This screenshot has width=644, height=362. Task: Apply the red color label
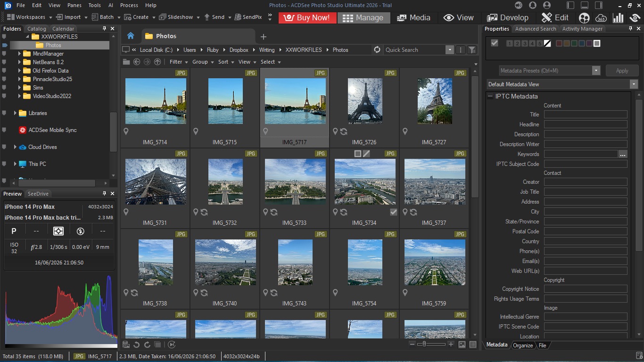559,43
